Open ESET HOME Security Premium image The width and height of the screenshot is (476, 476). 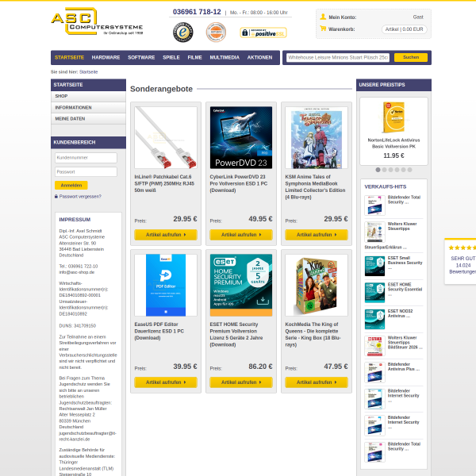click(x=241, y=285)
